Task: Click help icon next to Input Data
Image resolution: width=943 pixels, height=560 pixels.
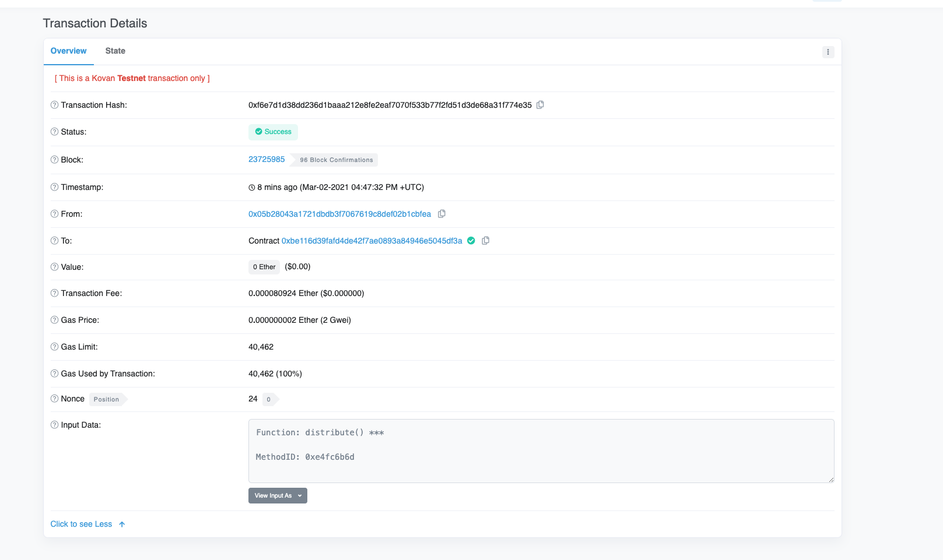Action: click(54, 425)
